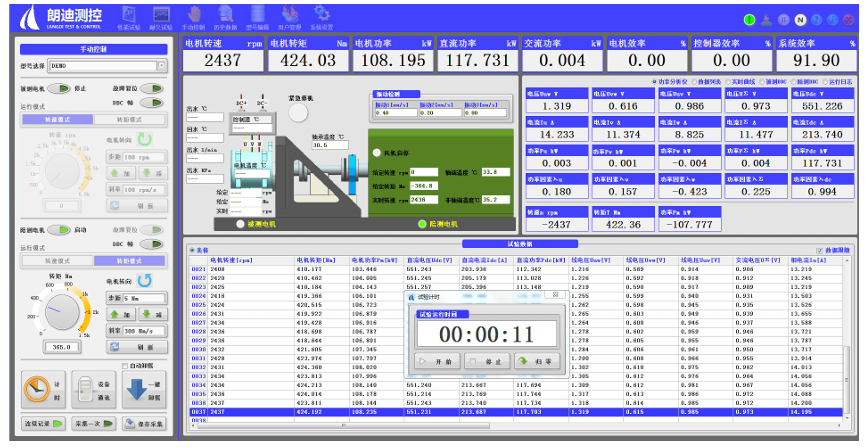Toggle the 陪测电机 start switch

coord(59,230)
